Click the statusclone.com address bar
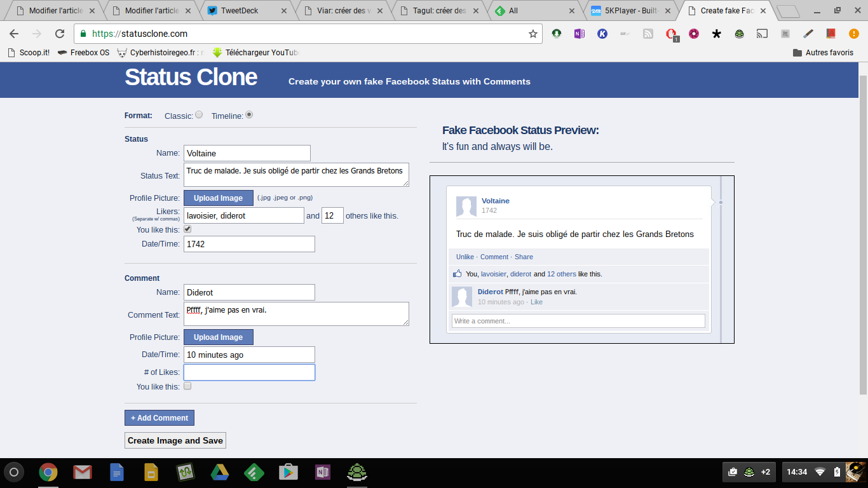This screenshot has height=488, width=868. 308,34
